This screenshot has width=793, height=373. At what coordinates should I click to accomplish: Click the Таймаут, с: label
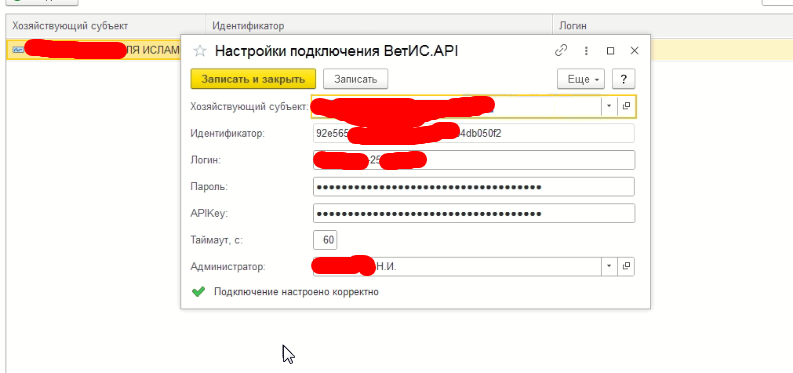point(216,240)
